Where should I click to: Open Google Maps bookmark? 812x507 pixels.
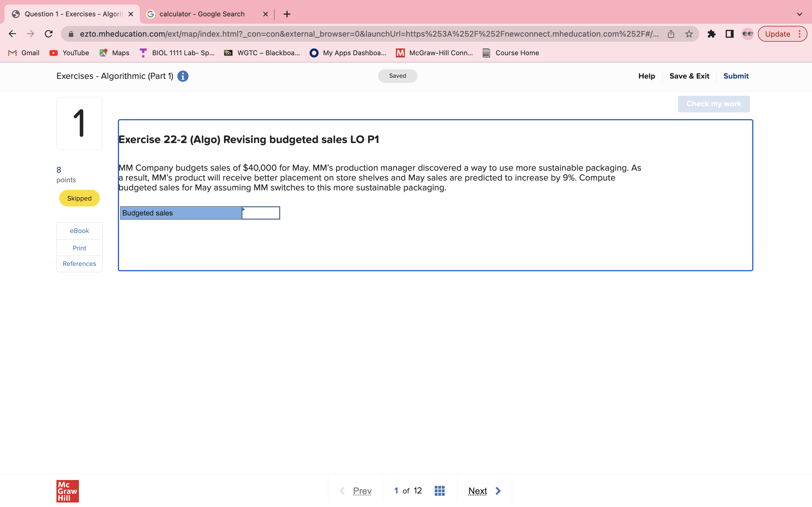[114, 53]
